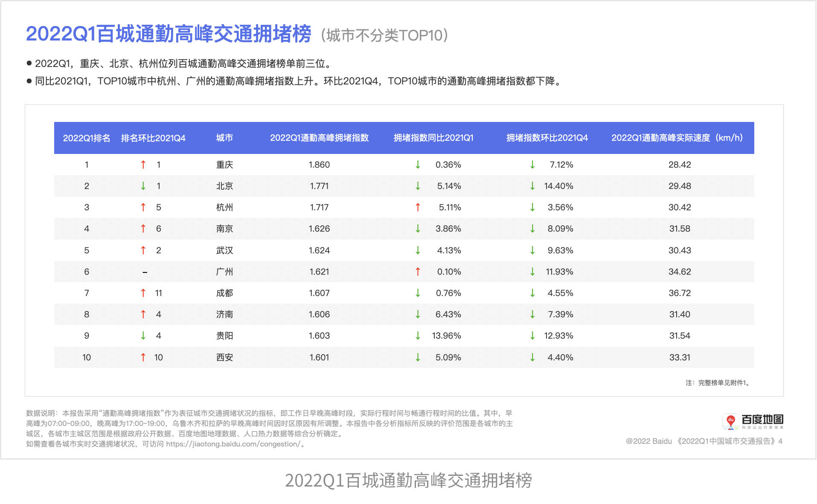Click the city name 济南
This screenshot has height=504, width=817.
(224, 314)
